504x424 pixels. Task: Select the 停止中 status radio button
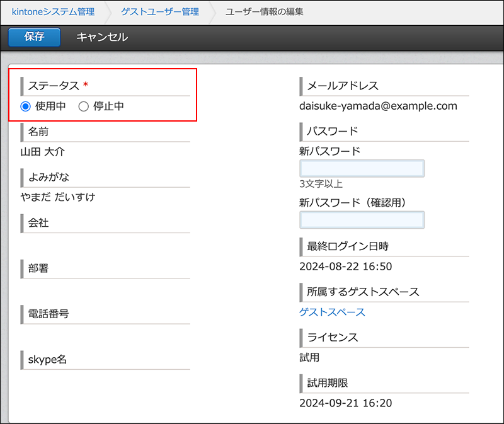pos(84,106)
